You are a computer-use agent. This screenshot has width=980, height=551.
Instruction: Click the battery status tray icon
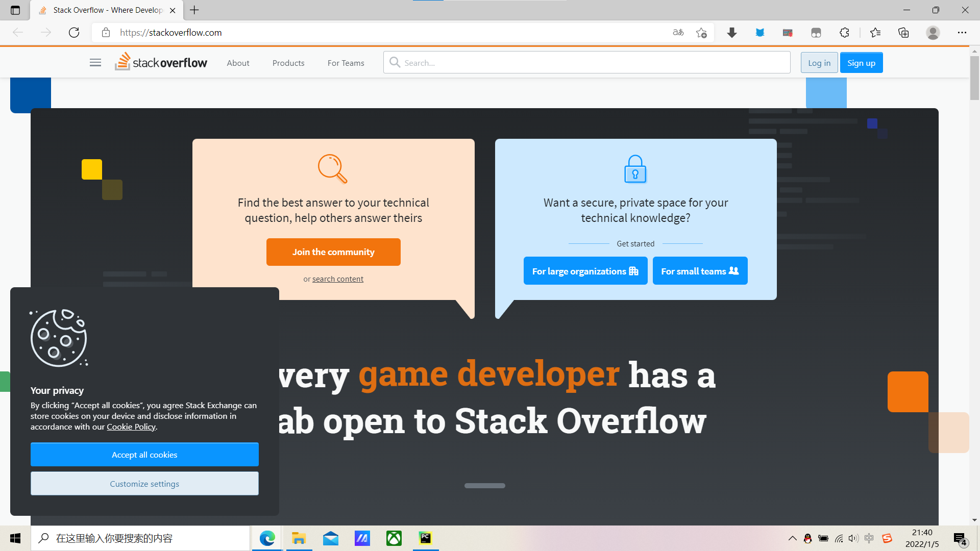tap(823, 538)
